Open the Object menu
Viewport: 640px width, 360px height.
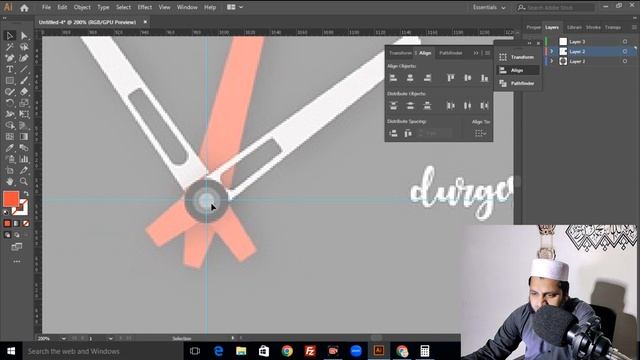click(82, 7)
